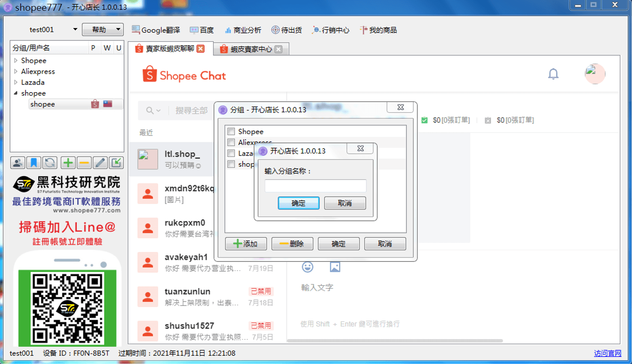
Task: Import accounts with the green arrow icon
Action: 116,163
